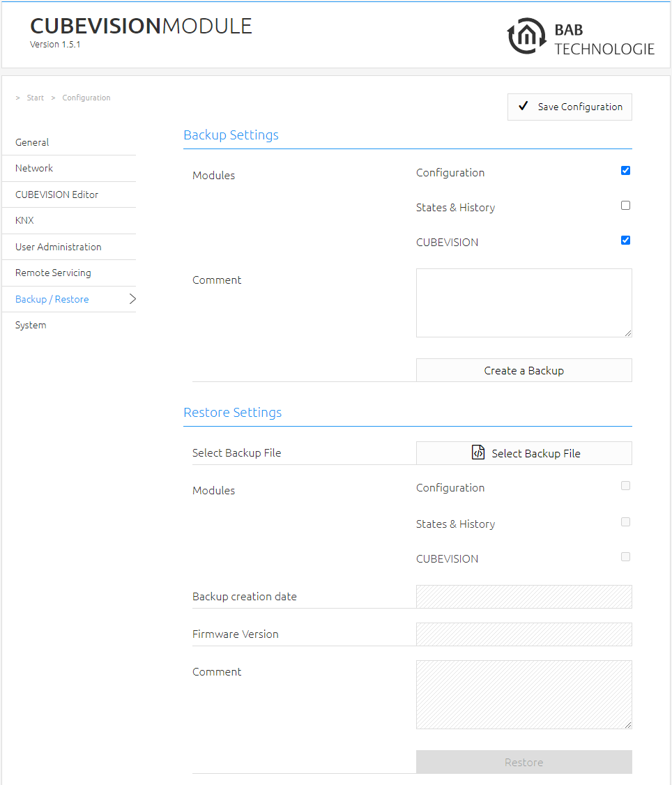Uncheck CUBEVISION in Backup Settings modules
This screenshot has height=785, width=672.
625,241
